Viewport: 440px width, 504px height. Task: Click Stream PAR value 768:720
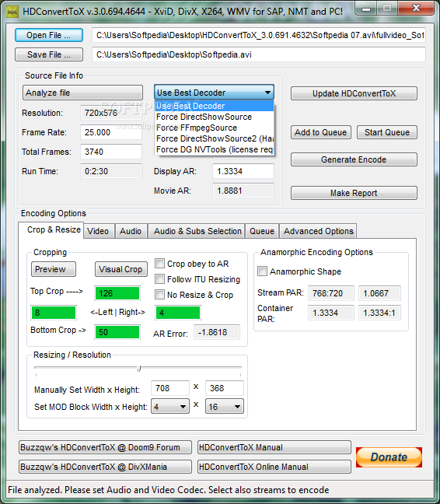click(331, 293)
